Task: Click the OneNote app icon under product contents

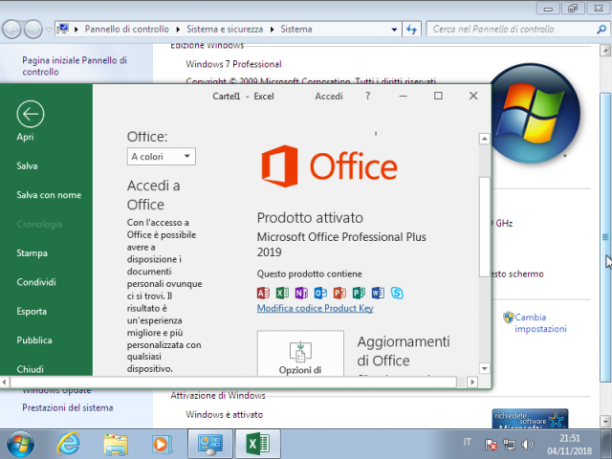Action: [301, 293]
